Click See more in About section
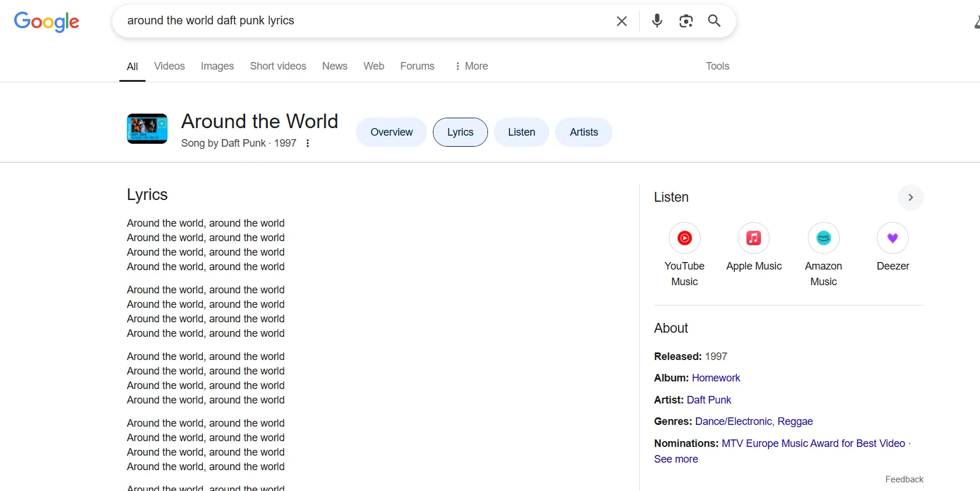Screen dimensions: 980x491 pos(676,459)
